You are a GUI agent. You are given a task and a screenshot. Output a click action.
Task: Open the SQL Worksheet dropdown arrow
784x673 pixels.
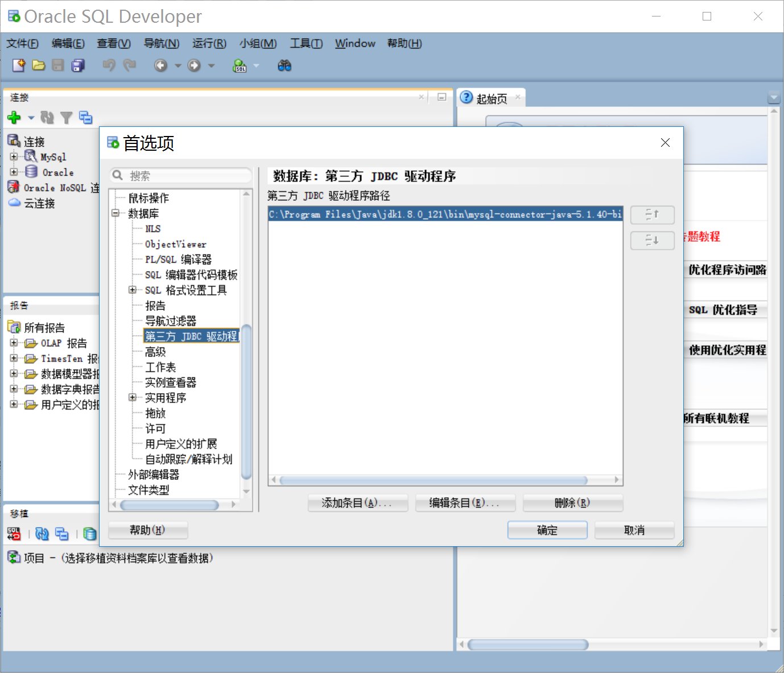(x=256, y=65)
